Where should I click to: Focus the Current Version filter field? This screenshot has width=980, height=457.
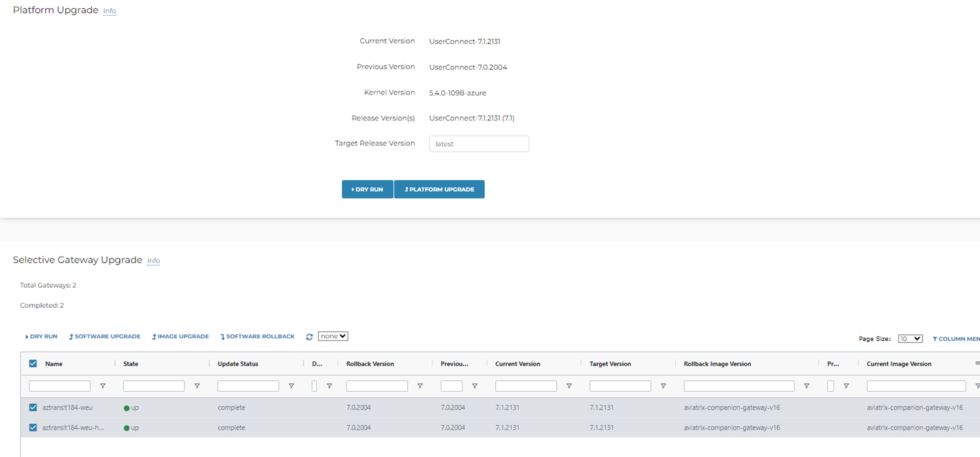tap(526, 386)
